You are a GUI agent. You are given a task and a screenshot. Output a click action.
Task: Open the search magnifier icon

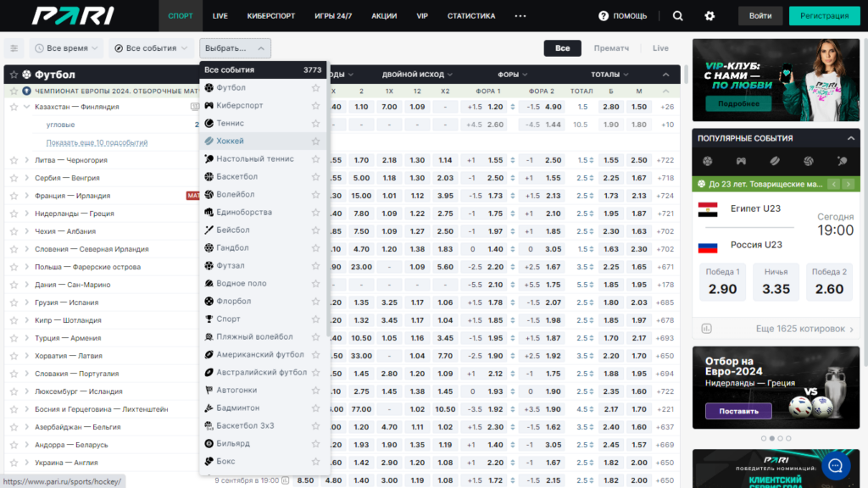[x=677, y=16]
